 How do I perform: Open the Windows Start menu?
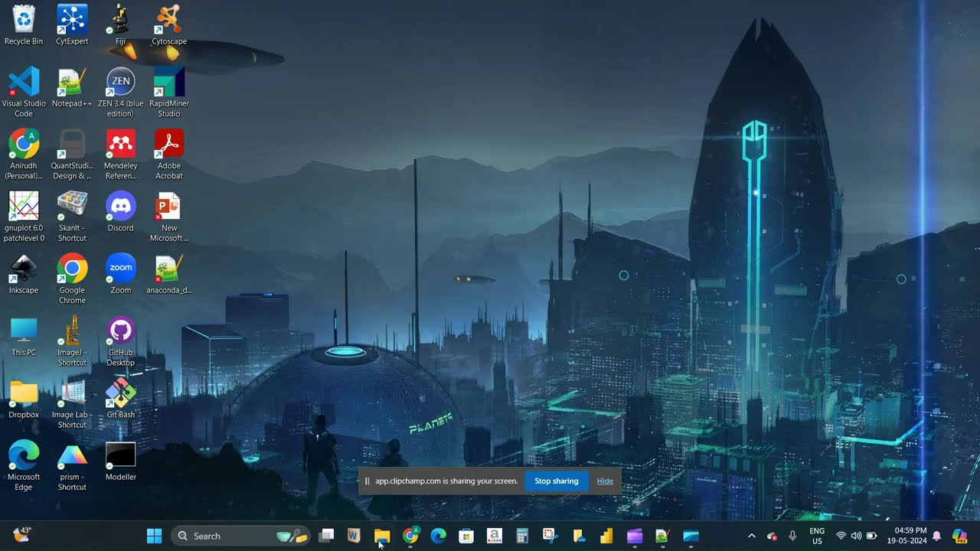click(154, 536)
